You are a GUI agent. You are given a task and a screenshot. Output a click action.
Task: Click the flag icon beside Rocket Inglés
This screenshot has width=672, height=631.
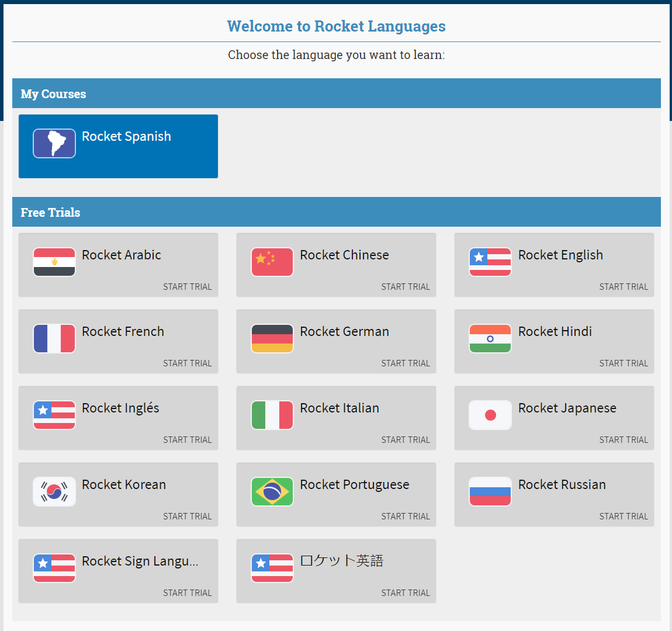(x=54, y=415)
